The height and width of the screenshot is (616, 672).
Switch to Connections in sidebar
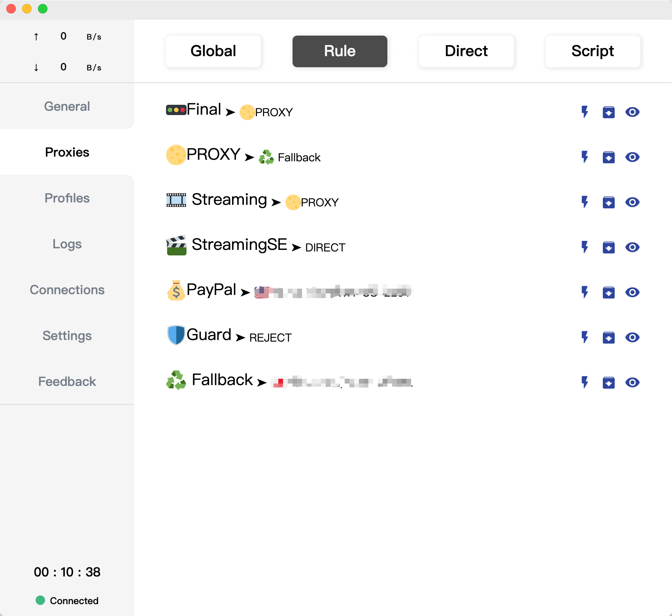[67, 290]
